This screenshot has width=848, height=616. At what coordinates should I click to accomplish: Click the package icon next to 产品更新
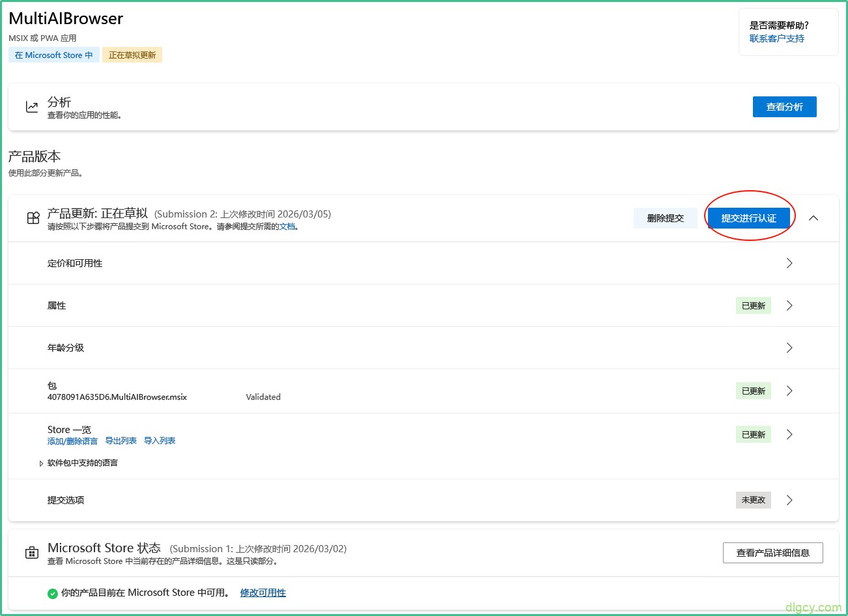click(x=33, y=218)
